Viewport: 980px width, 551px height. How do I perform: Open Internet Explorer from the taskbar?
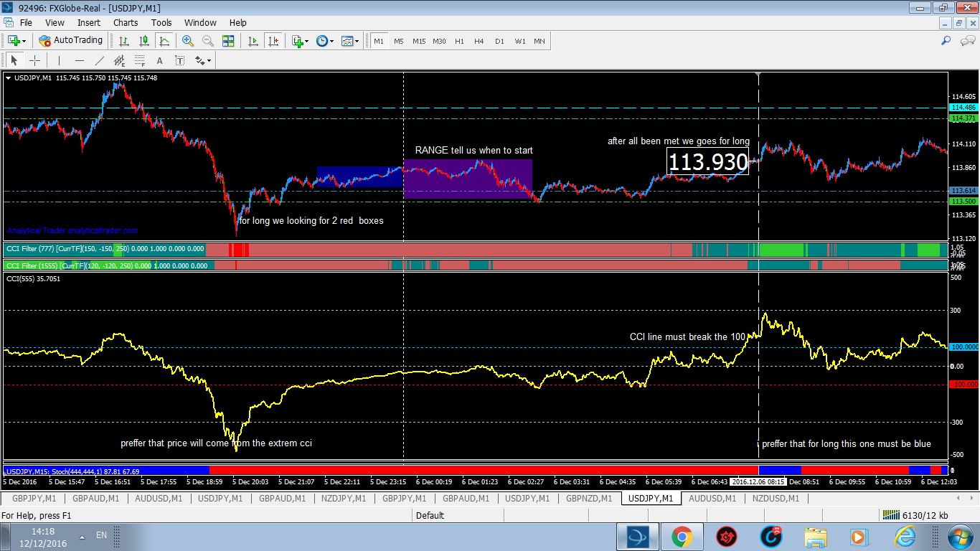904,536
